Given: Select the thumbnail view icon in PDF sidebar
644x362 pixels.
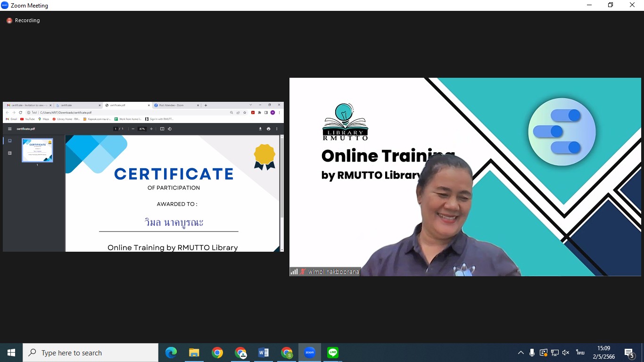Looking at the screenshot, I should 9,141.
